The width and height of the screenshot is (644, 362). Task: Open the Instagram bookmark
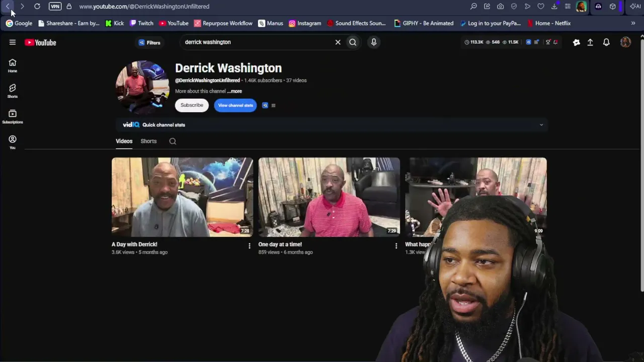tap(305, 23)
